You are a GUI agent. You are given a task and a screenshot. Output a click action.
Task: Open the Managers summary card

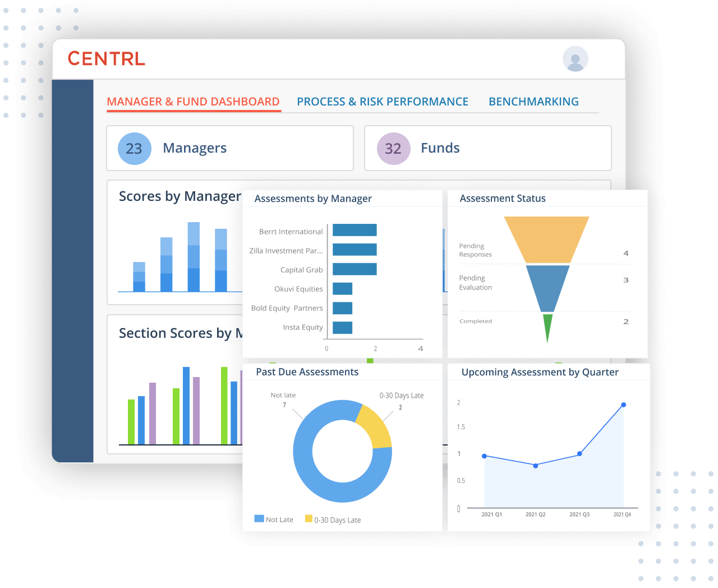230,148
